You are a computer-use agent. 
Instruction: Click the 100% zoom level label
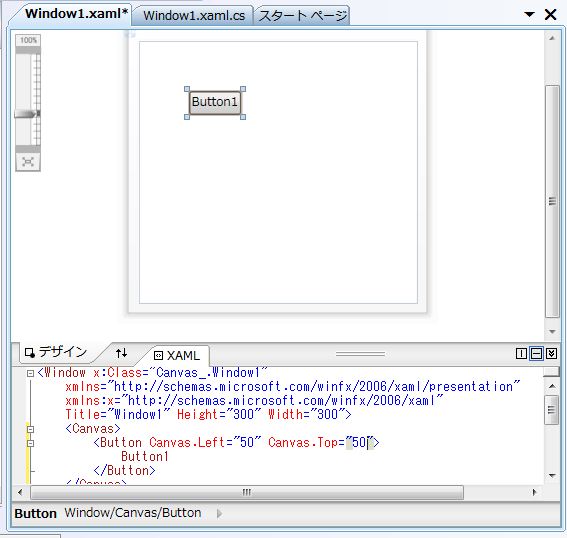pos(28,40)
